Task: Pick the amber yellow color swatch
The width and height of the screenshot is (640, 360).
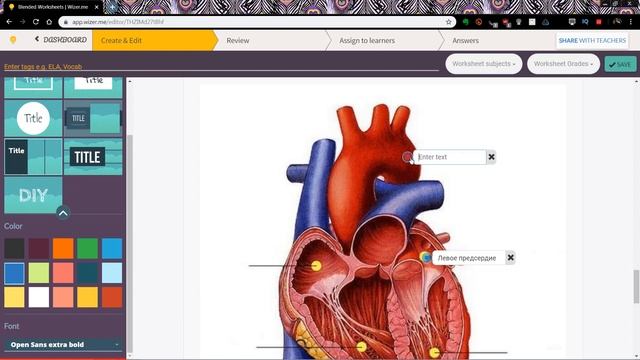Action: (87, 297)
